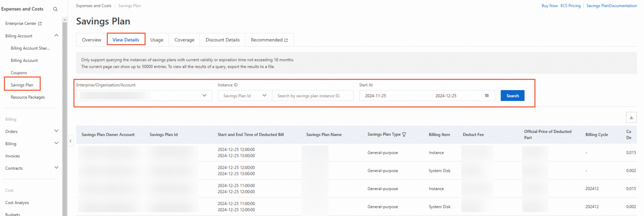This screenshot has height=216, width=644.
Task: Open the calendar date picker icon
Action: pyautogui.click(x=486, y=95)
